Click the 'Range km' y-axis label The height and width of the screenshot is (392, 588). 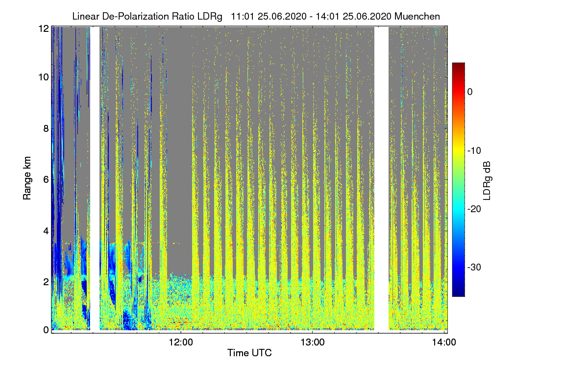27,178
